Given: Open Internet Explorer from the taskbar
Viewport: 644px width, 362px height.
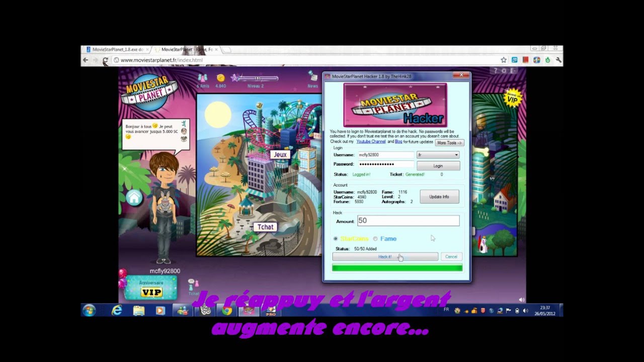Looking at the screenshot, I should click(x=117, y=310).
